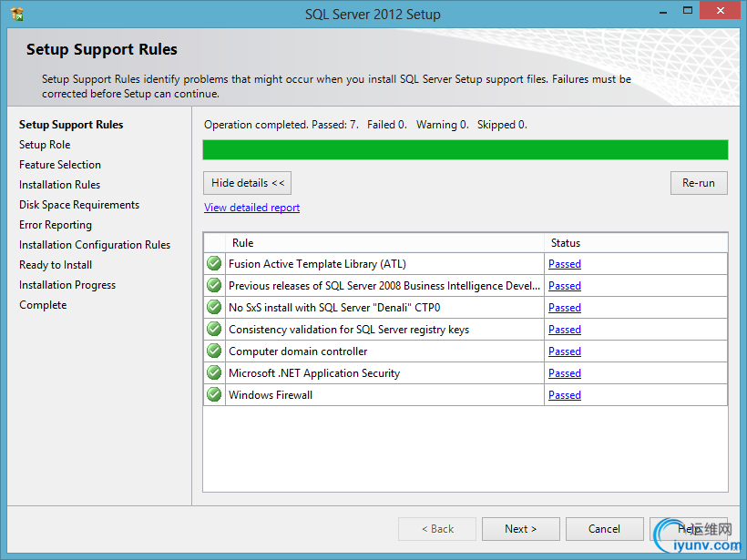This screenshot has height=560, width=747.
Task: Select Setup Role step in sidebar
Action: click(45, 145)
